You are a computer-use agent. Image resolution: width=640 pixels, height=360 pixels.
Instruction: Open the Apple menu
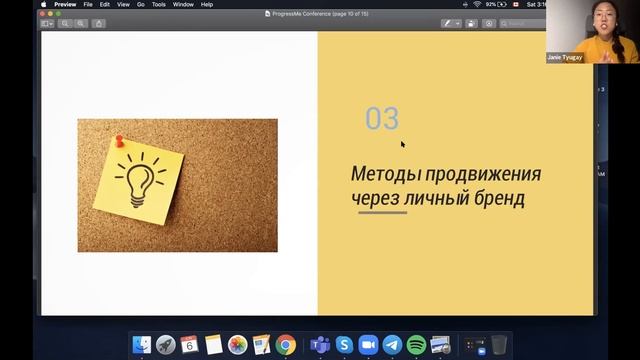pos(44,4)
